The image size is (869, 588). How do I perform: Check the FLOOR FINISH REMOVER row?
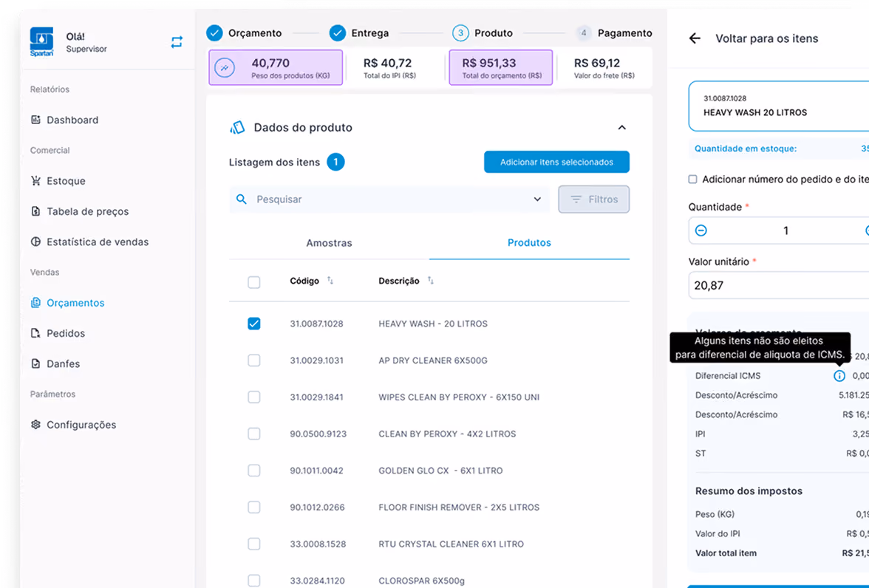coord(254,507)
